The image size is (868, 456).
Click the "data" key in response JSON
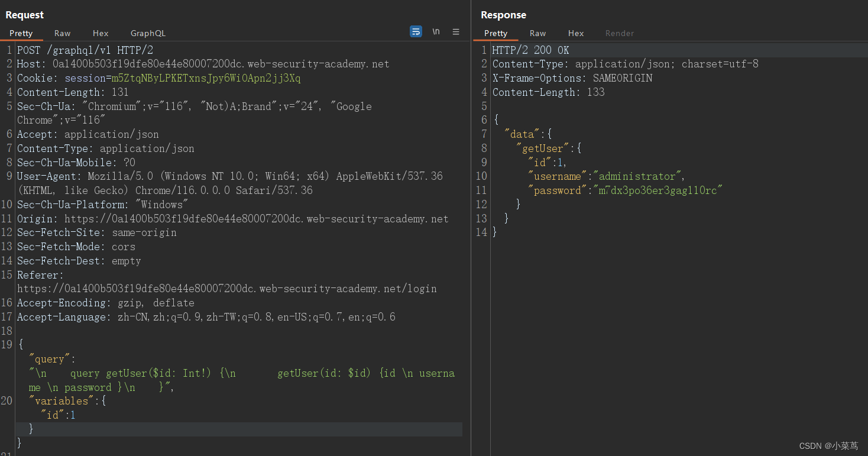click(522, 134)
